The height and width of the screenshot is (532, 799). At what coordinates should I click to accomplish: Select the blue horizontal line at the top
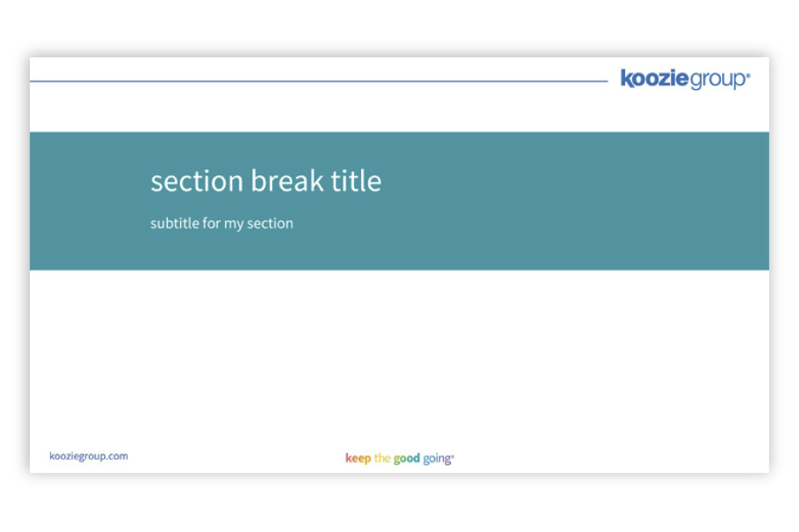click(318, 81)
